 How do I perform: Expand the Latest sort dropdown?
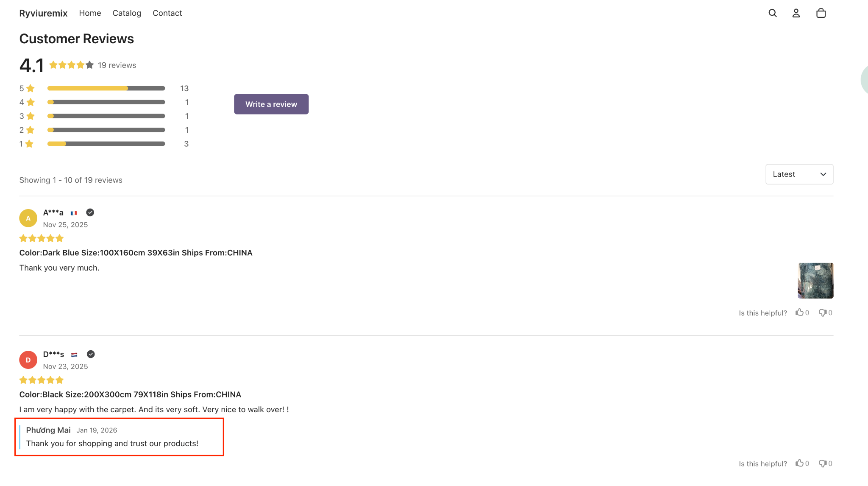click(799, 174)
